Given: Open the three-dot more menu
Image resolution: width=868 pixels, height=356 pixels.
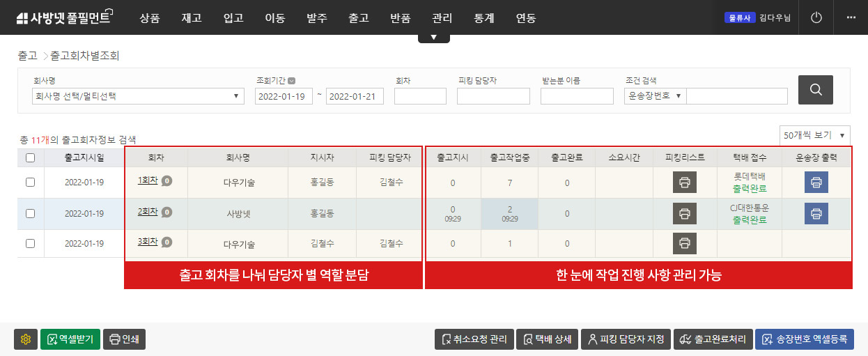Looking at the screenshot, I should [x=851, y=17].
